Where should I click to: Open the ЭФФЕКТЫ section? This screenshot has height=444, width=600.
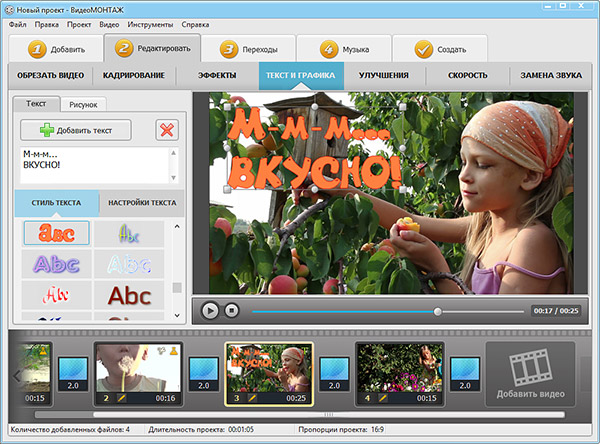pos(217,75)
